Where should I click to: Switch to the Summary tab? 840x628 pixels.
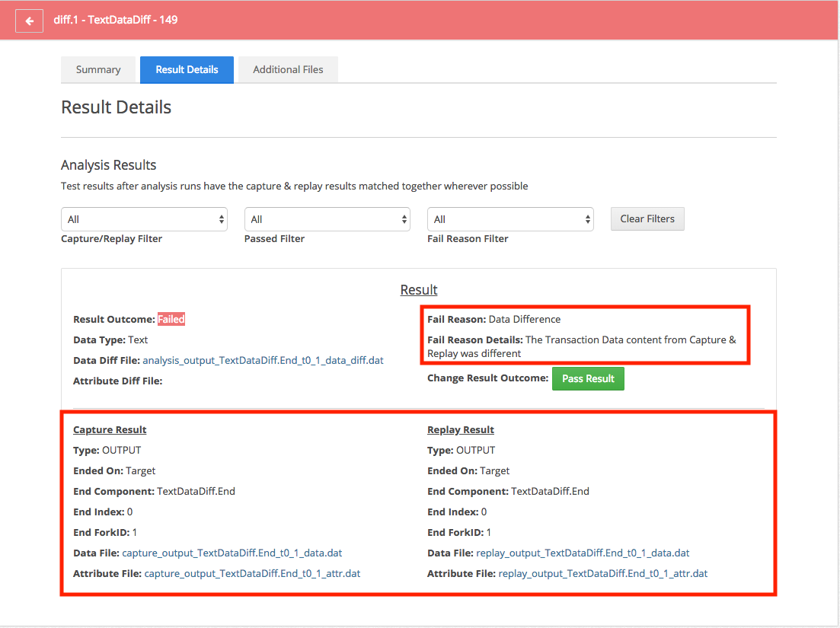click(98, 69)
